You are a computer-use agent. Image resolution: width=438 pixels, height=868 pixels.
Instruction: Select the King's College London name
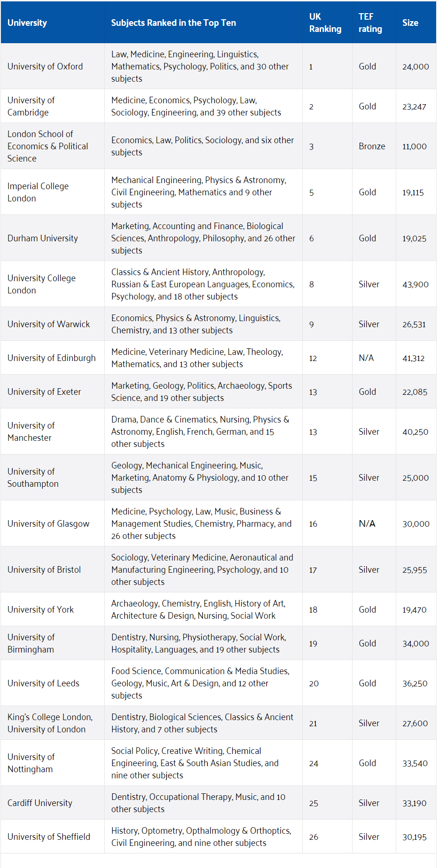click(50, 723)
